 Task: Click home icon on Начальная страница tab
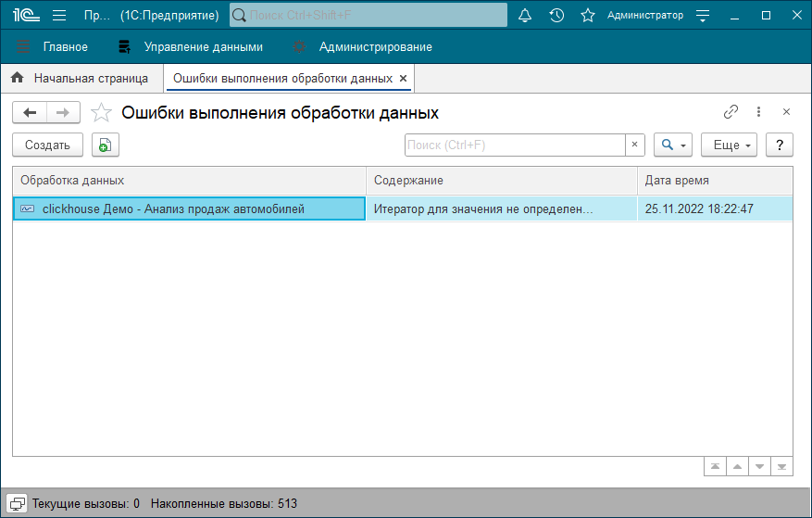point(17,78)
